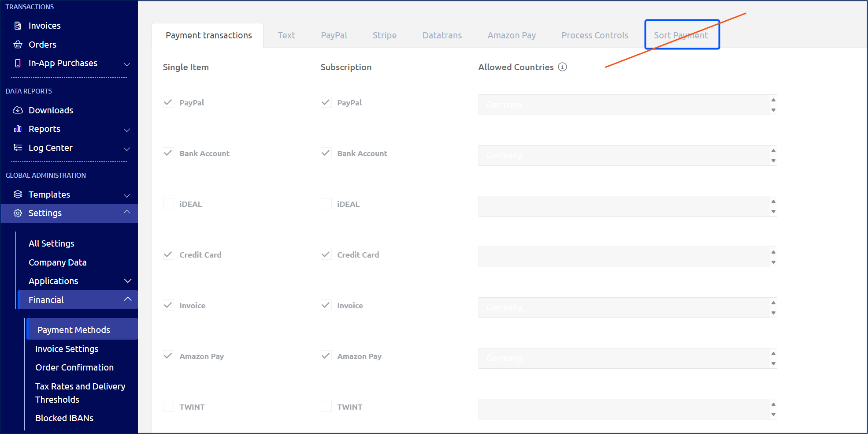Expand In-App Purchases chevron

(127, 64)
